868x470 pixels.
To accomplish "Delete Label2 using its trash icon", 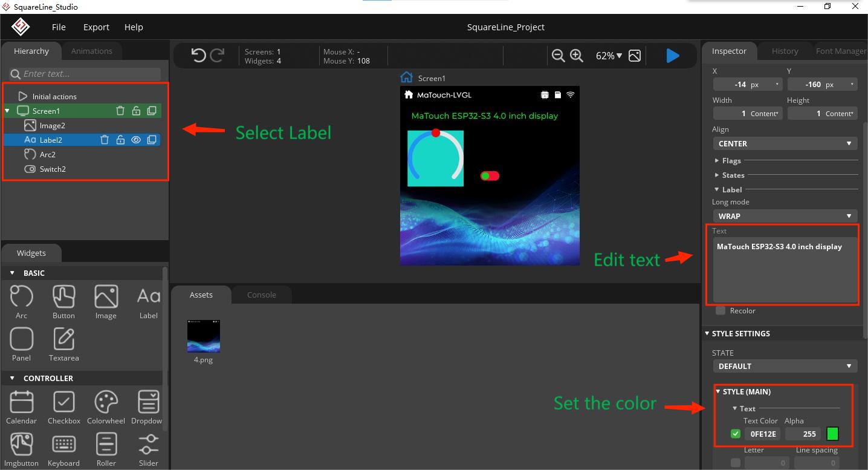I will pyautogui.click(x=105, y=140).
